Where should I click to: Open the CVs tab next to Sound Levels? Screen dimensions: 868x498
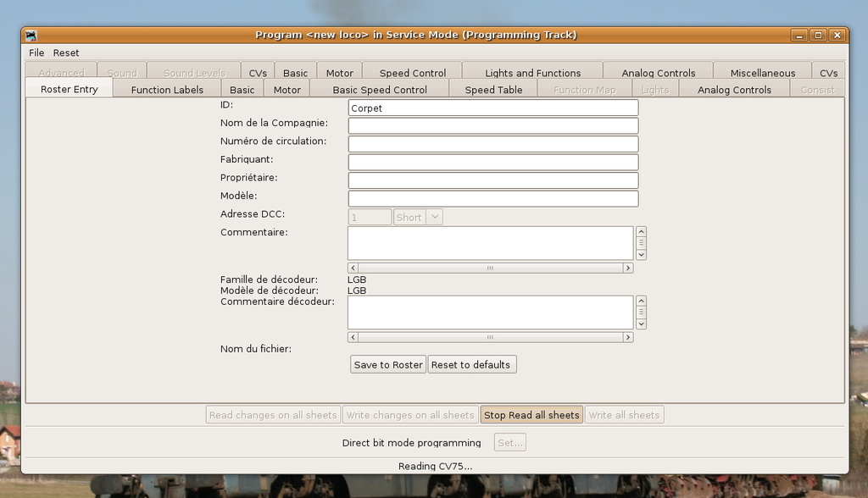(258, 73)
